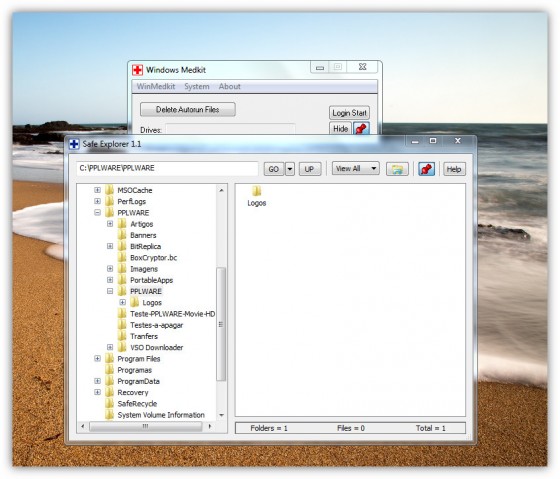The height and width of the screenshot is (479, 560).
Task: Click the 'Folders = 1' status text
Action: [269, 428]
